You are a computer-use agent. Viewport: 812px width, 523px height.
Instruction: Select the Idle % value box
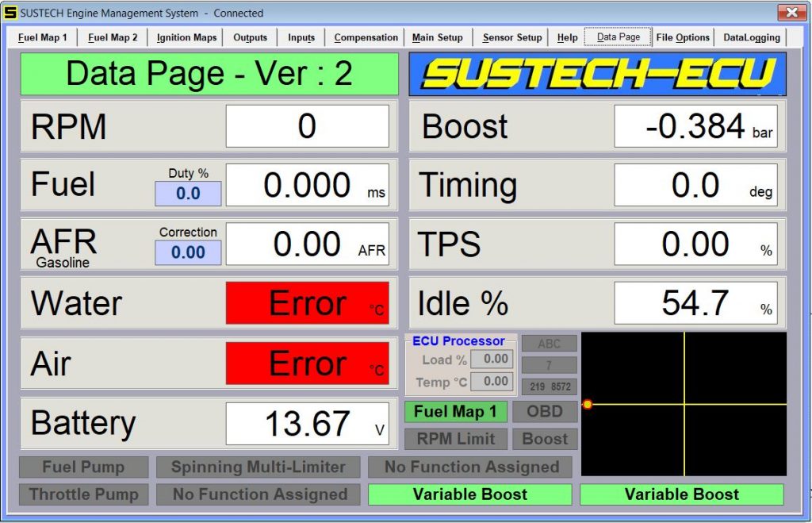point(695,303)
